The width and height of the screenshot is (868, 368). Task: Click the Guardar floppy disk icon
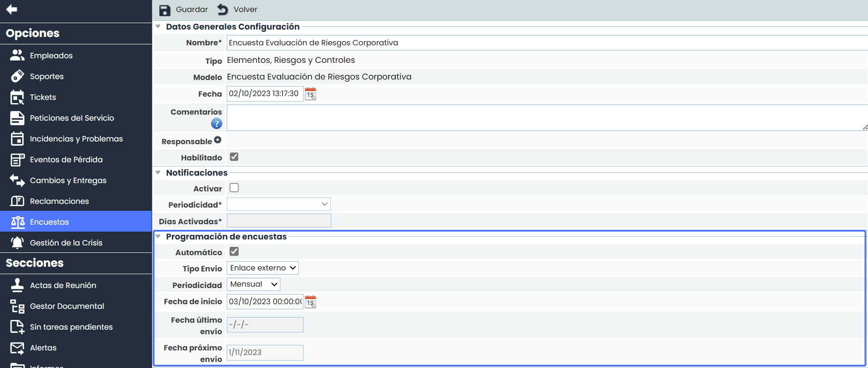[x=165, y=10]
